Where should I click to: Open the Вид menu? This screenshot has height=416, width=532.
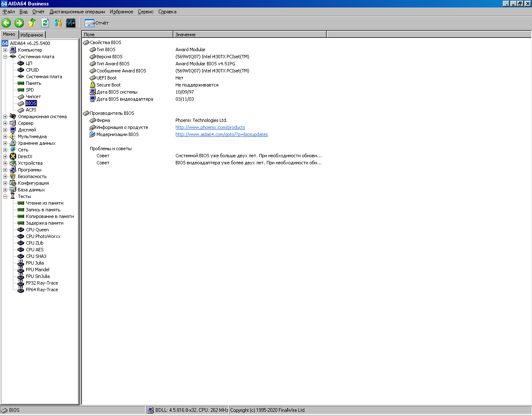coord(23,12)
